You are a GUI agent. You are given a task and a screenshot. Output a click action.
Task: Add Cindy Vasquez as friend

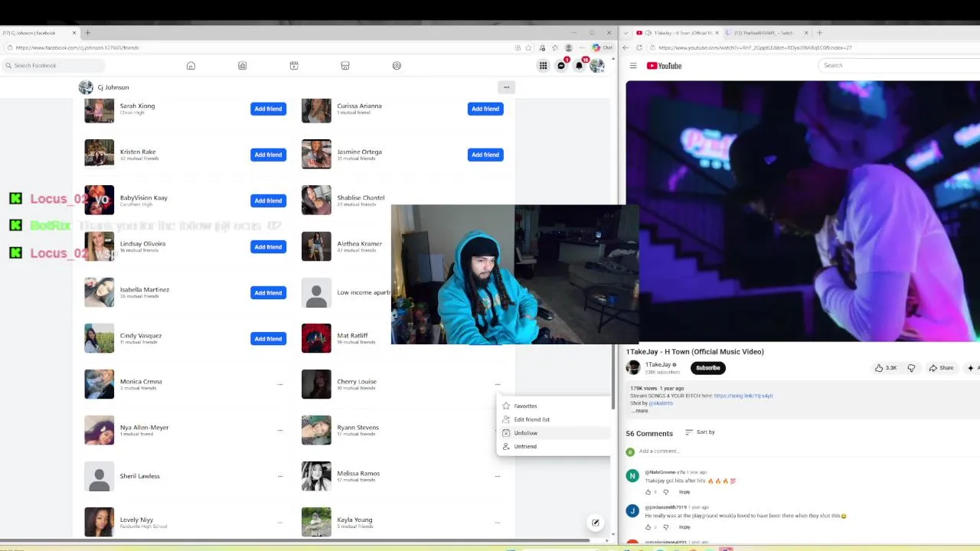[x=268, y=338]
